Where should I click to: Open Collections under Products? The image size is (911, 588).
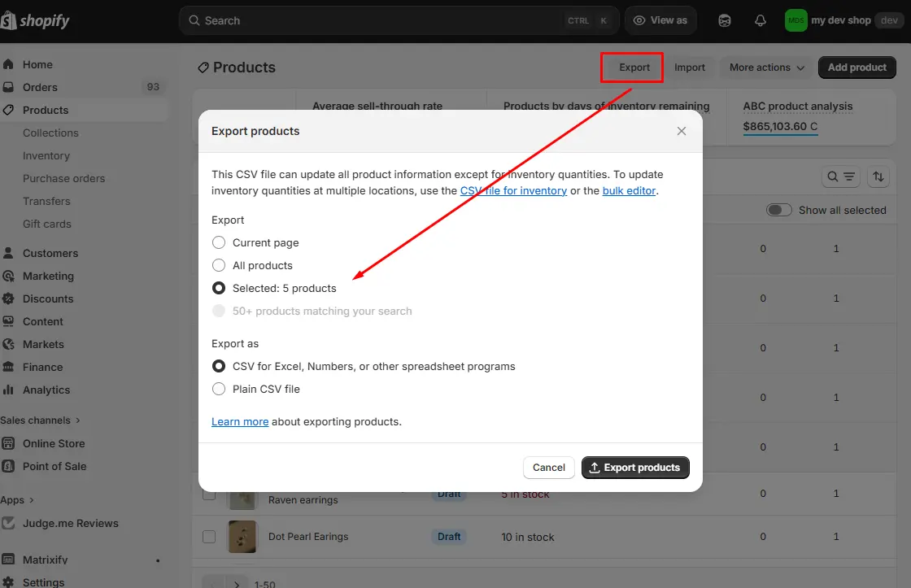50,133
